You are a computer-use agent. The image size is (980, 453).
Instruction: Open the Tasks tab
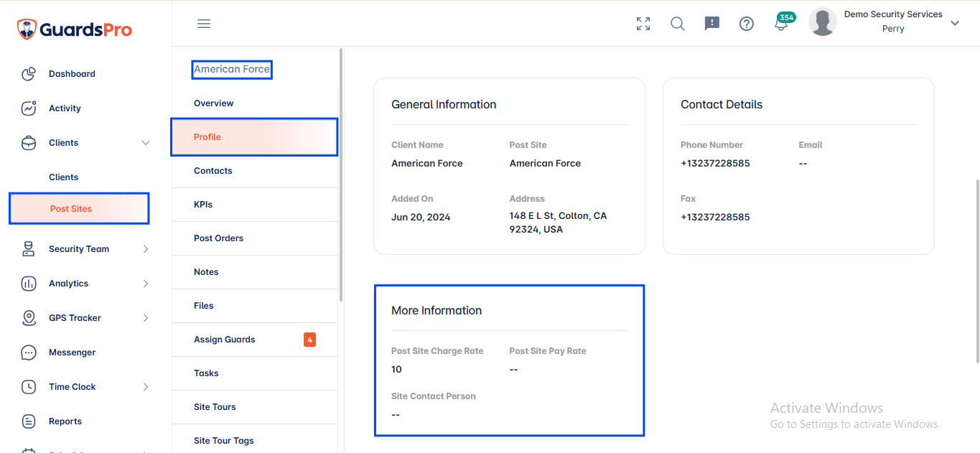tap(255, 373)
